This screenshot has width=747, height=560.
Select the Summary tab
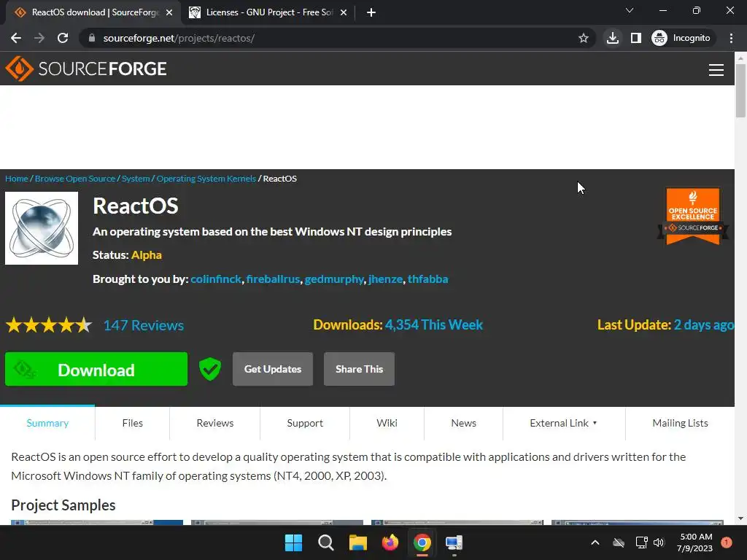47,423
